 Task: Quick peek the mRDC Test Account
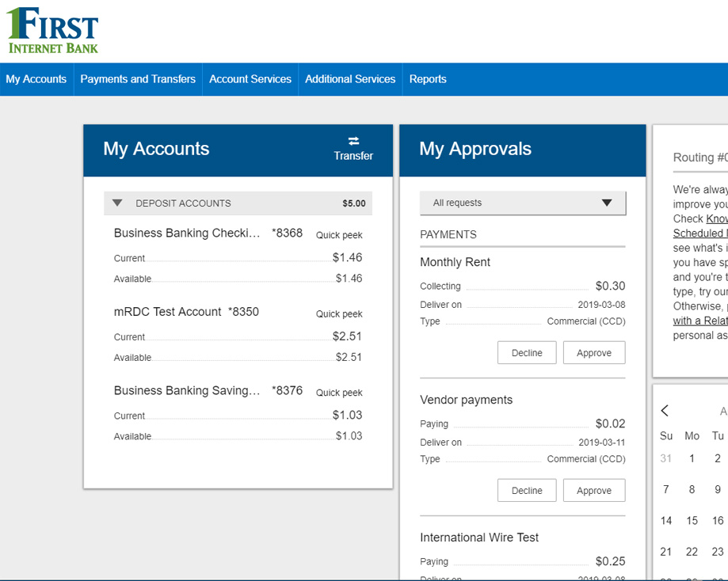[339, 314]
